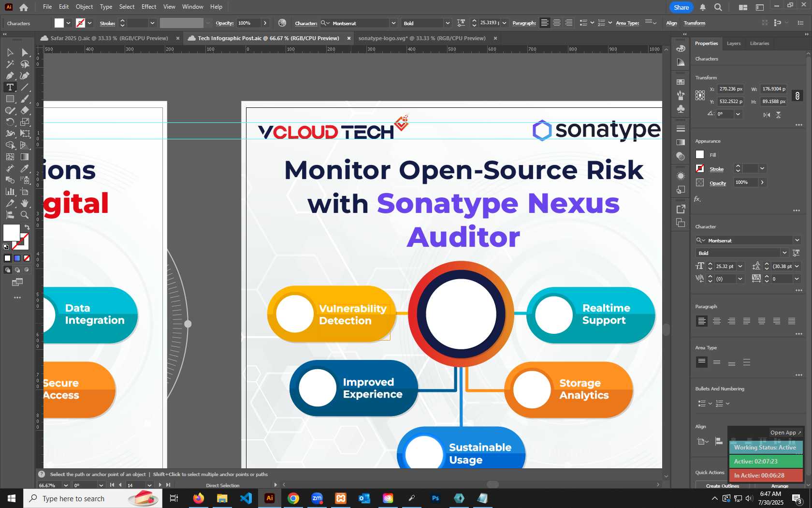The height and width of the screenshot is (508, 812).
Task: Click Open App link in tracker widget
Action: (785, 433)
